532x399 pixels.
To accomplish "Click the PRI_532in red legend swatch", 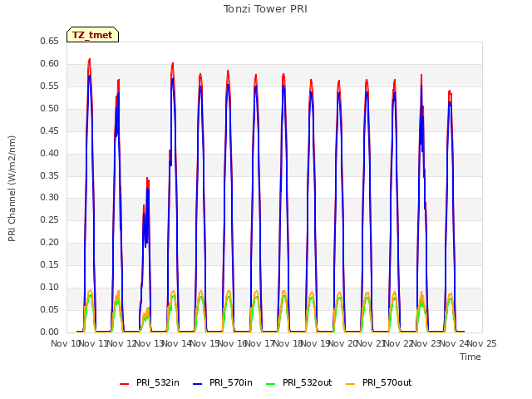I will pyautogui.click(x=124, y=384).
